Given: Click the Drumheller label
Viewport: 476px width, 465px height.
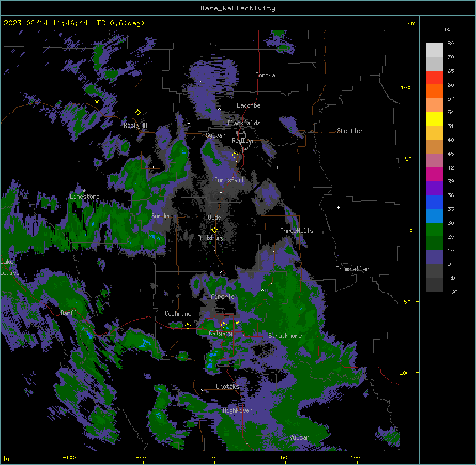Looking at the screenshot, I should pyautogui.click(x=352, y=269).
